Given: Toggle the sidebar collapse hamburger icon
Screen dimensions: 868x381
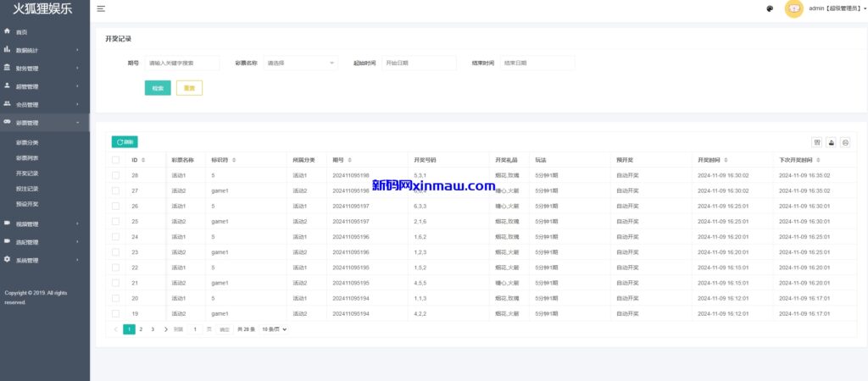Looking at the screenshot, I should 101,8.
